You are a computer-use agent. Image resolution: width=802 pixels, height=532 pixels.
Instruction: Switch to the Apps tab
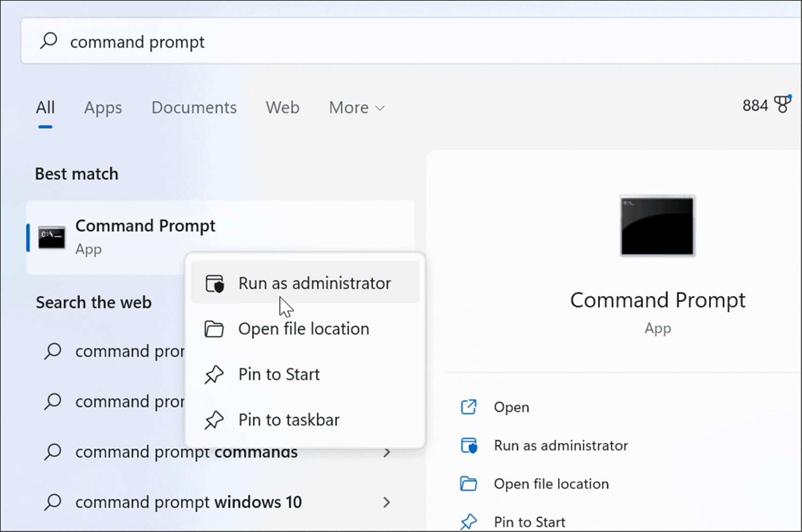[102, 107]
